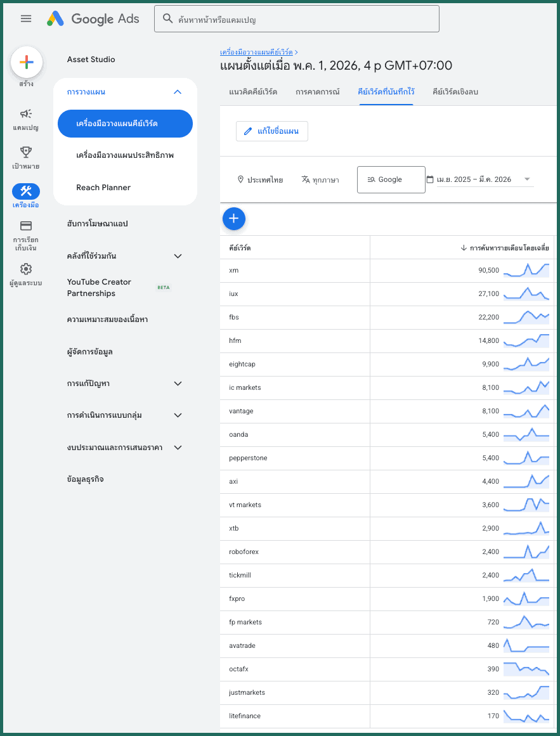560x736 pixels.
Task: Switch to แนวคิดคีย์เวิร์ด tab
Action: 253,91
